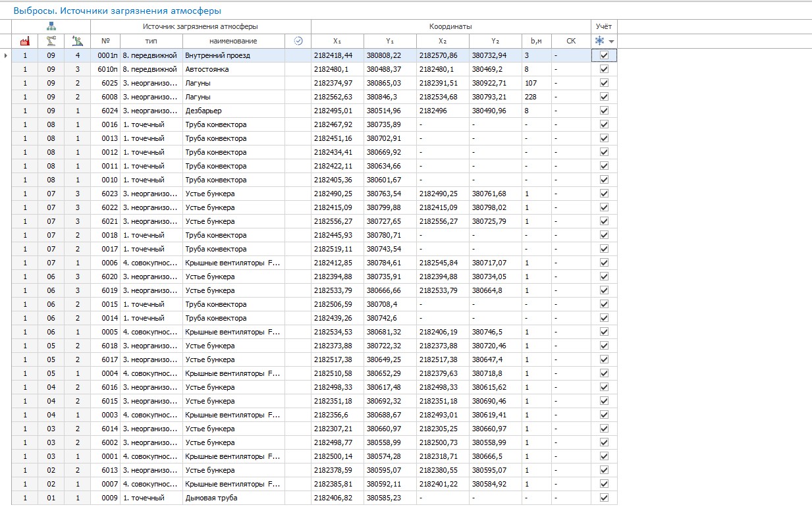
Task: Uncheck the Учёт checkbox for Автостоянка
Action: [604, 69]
